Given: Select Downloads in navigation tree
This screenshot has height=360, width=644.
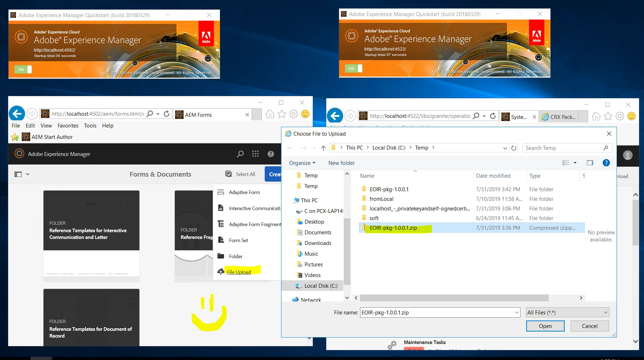Looking at the screenshot, I should [318, 243].
